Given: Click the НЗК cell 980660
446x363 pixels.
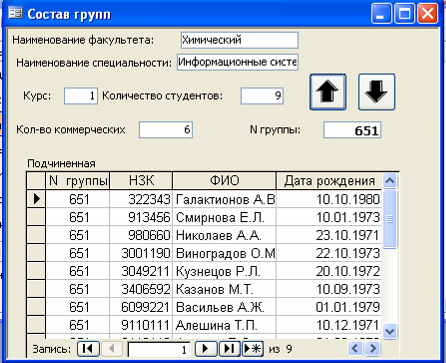Looking at the screenshot, I should click(141, 235).
